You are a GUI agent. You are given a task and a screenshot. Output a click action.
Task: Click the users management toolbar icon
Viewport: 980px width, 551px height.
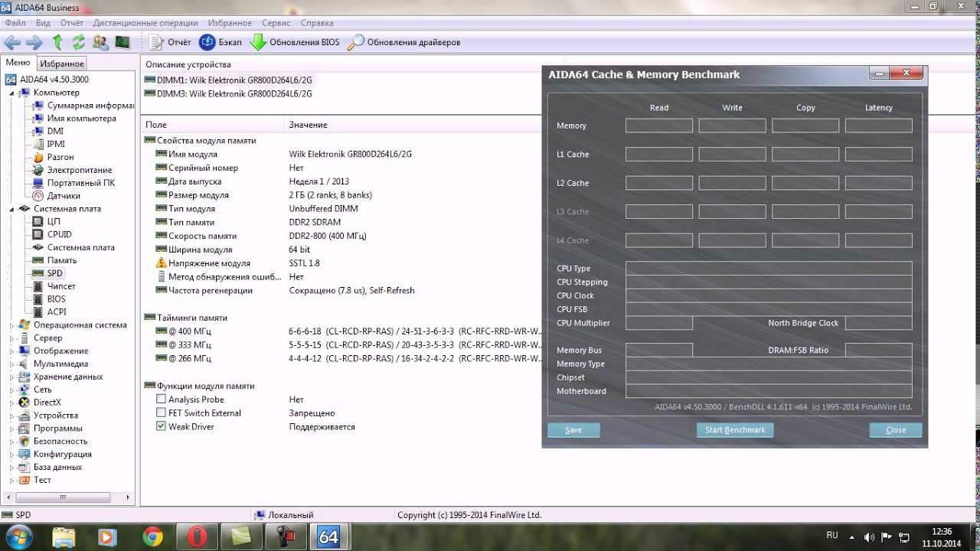[100, 42]
